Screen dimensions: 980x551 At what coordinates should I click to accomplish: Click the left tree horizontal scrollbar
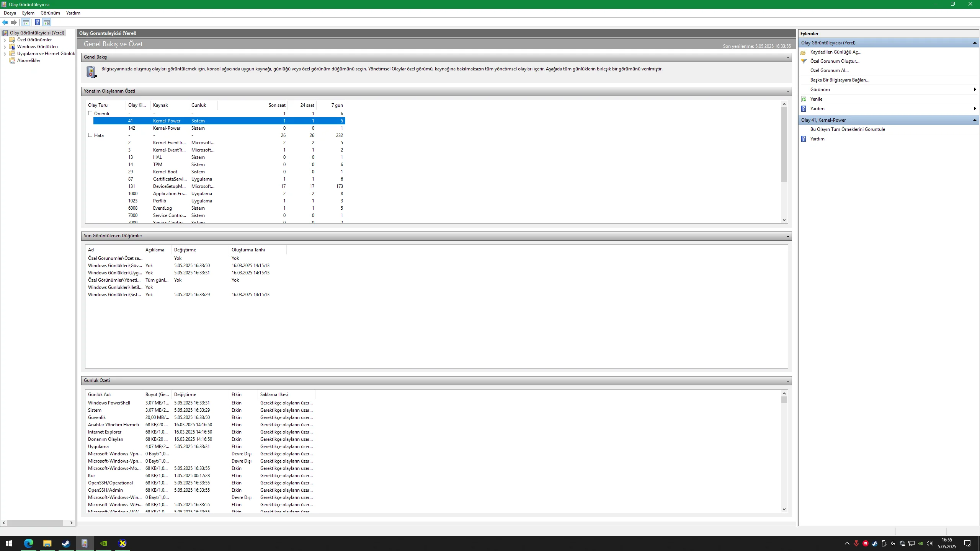click(35, 523)
